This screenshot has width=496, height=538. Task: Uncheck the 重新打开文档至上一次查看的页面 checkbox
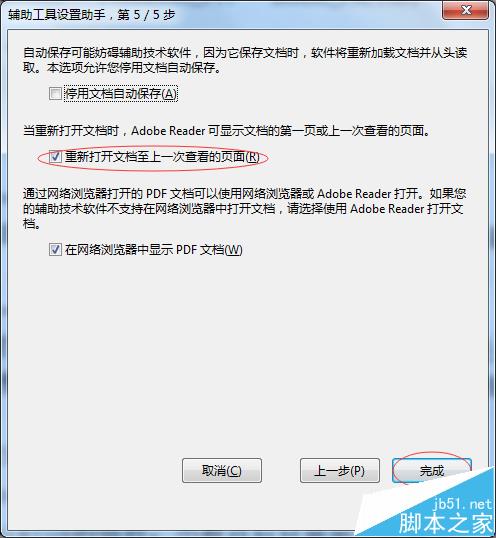(55, 157)
